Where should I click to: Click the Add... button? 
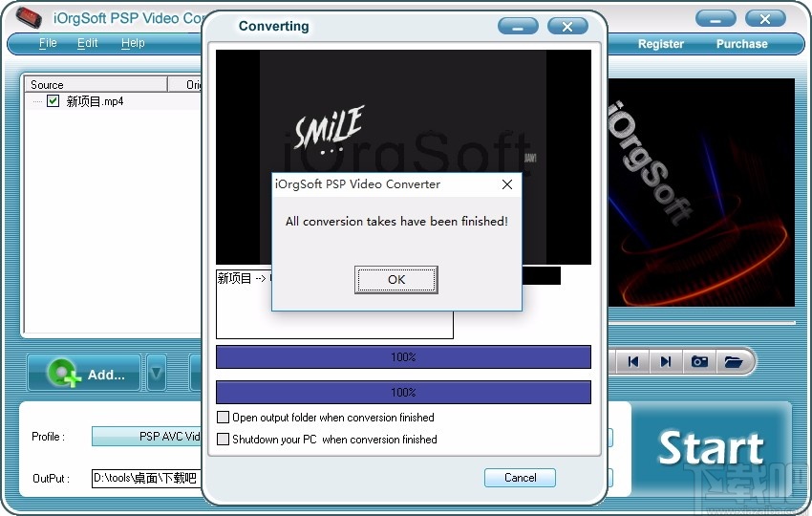pyautogui.click(x=84, y=373)
